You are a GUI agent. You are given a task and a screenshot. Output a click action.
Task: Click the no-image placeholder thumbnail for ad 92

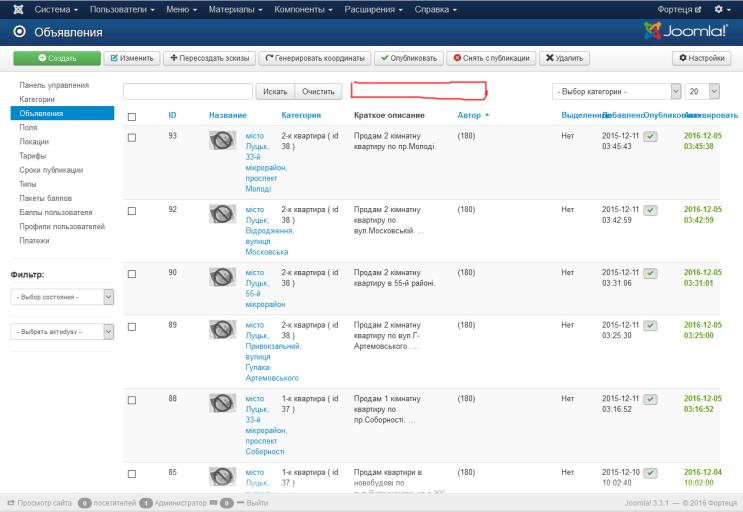pos(222,214)
